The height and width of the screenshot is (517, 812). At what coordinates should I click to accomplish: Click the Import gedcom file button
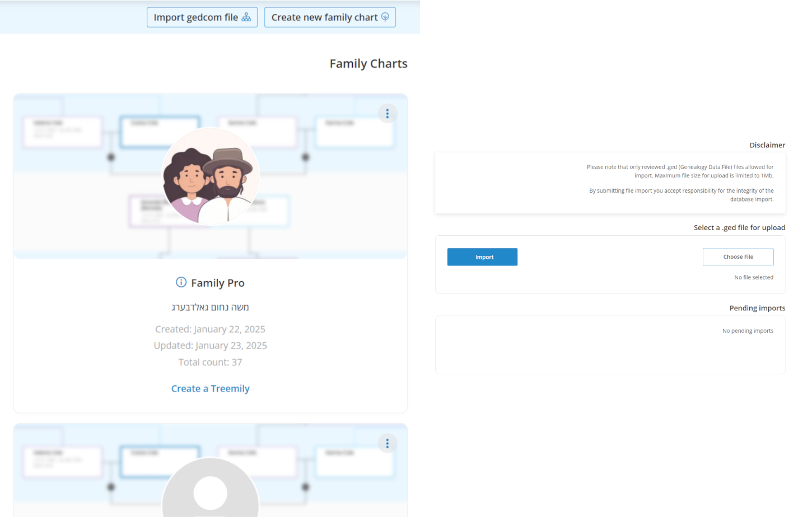tap(202, 17)
